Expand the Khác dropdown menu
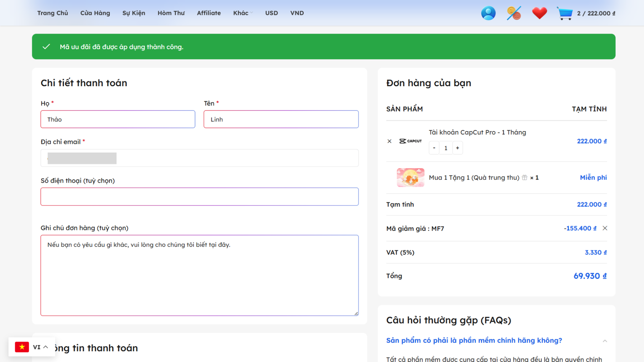Viewport: 644px width, 362px height. (243, 13)
